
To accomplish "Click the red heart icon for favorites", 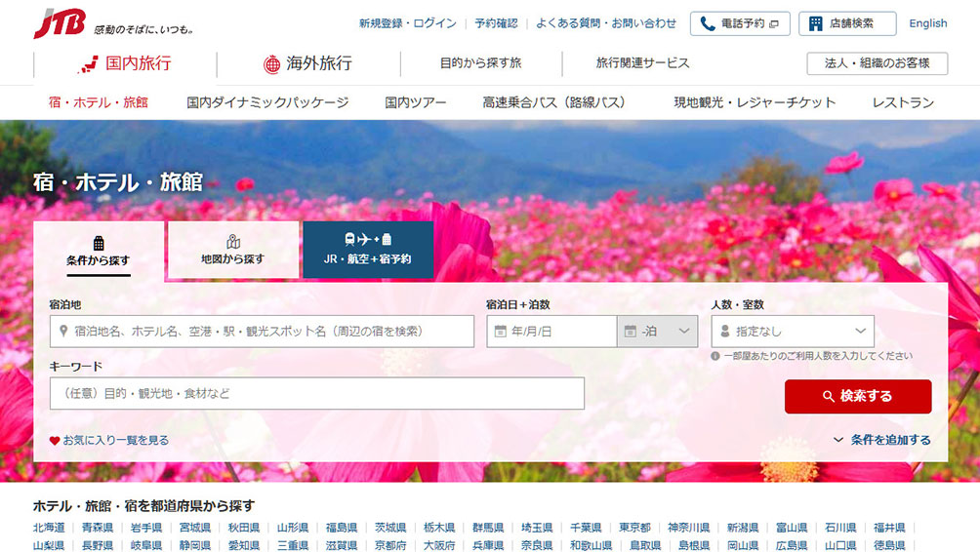I will tap(55, 440).
